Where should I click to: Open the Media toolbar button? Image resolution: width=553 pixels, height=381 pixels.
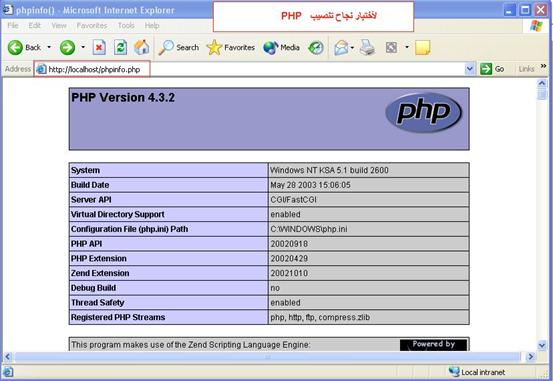tap(281, 47)
